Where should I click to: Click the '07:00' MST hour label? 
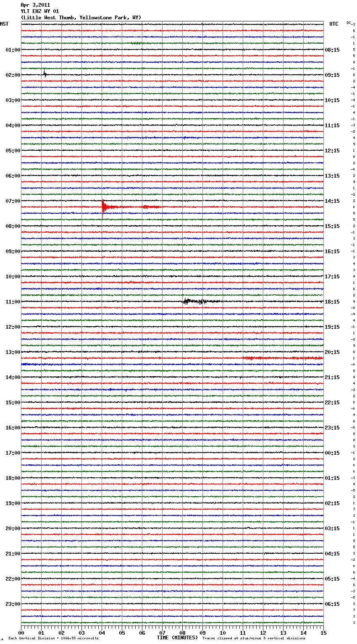pyautogui.click(x=13, y=201)
